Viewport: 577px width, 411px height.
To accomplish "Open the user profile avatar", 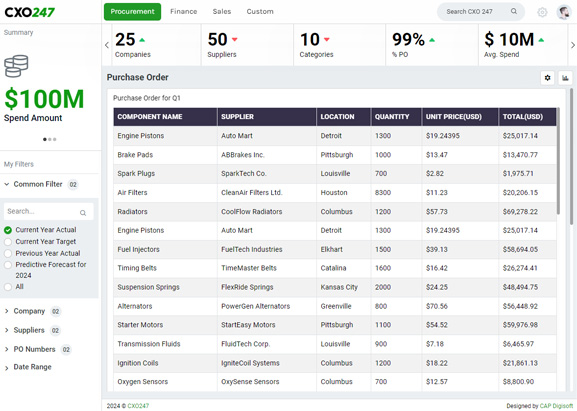I will coord(564,12).
